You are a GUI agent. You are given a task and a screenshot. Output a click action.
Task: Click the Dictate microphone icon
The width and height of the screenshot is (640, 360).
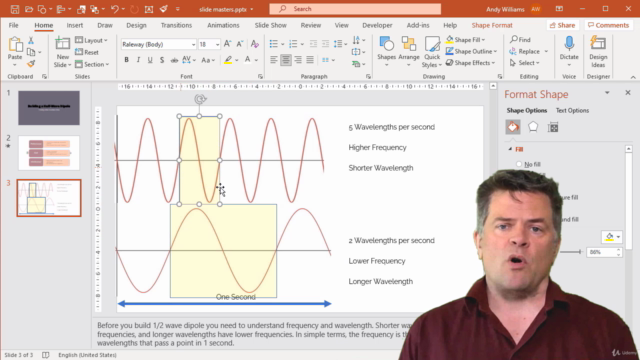pos(569,44)
